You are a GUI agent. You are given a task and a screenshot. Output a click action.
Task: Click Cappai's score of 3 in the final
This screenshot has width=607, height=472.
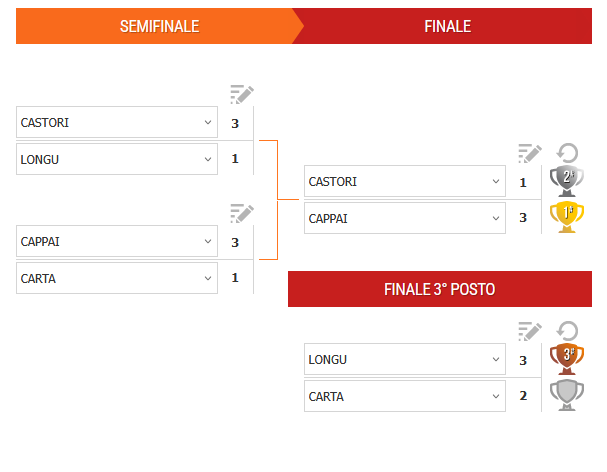523,218
